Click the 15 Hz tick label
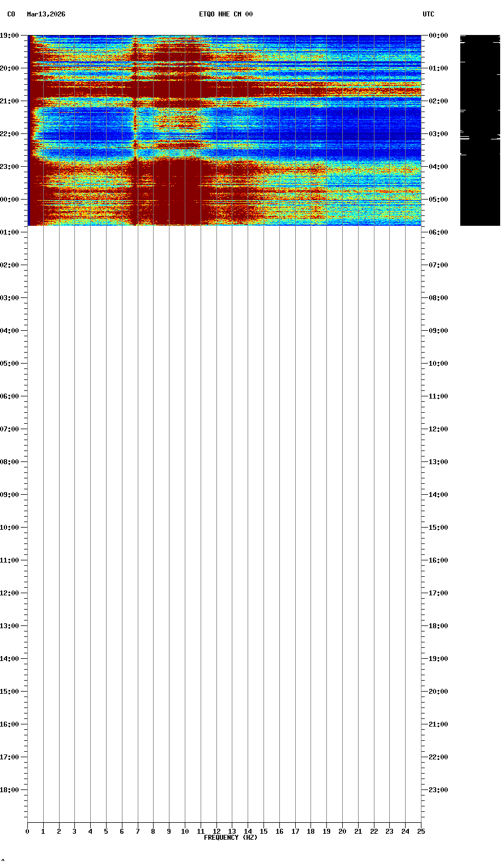The image size is (504, 866). click(263, 832)
